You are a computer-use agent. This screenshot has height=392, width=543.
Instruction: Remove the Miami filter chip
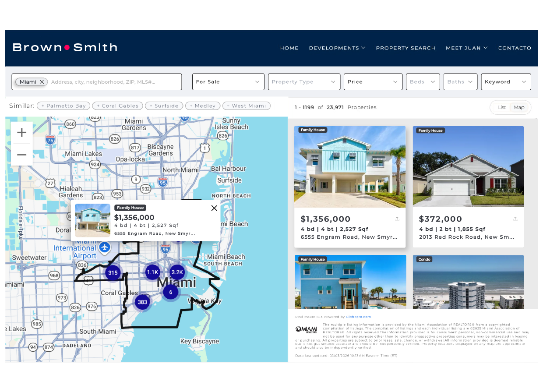point(42,81)
